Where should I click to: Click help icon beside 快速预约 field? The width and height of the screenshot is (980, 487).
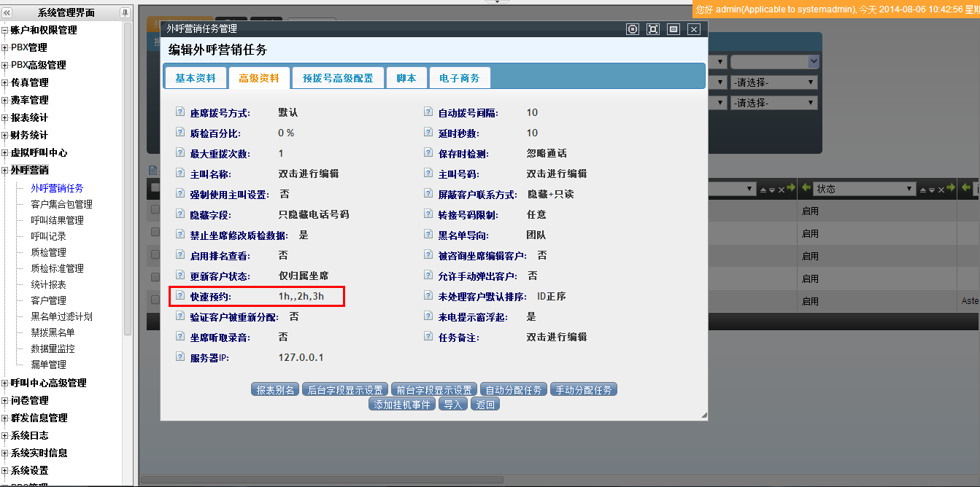[180, 297]
